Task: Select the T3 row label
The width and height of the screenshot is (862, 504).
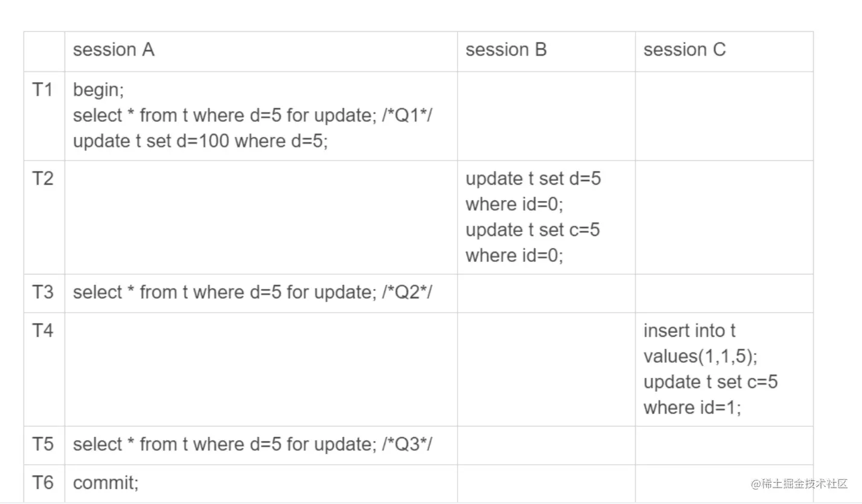Action: click(x=42, y=292)
